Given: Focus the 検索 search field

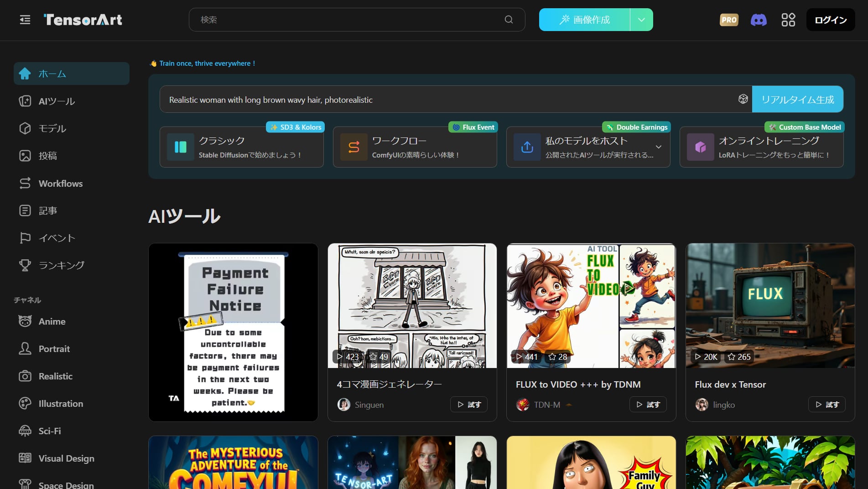Looking at the screenshot, I should 357,20.
